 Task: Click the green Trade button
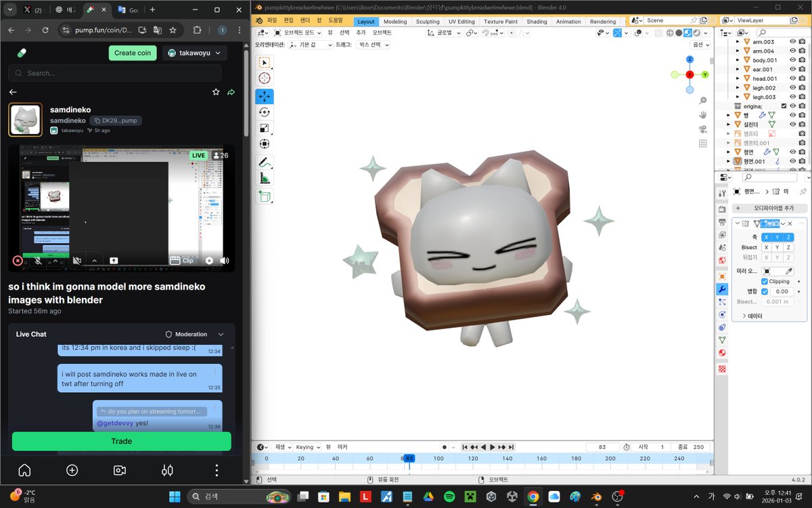click(x=122, y=441)
